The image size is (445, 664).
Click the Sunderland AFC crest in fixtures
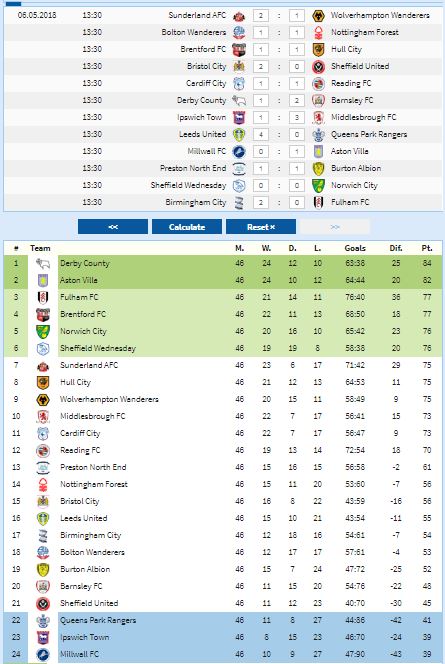pos(239,16)
